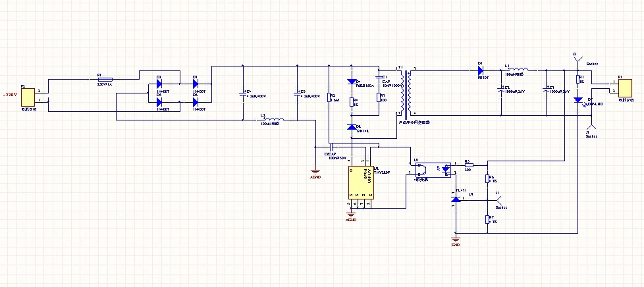Select the GND symbol under TL431

[456, 241]
